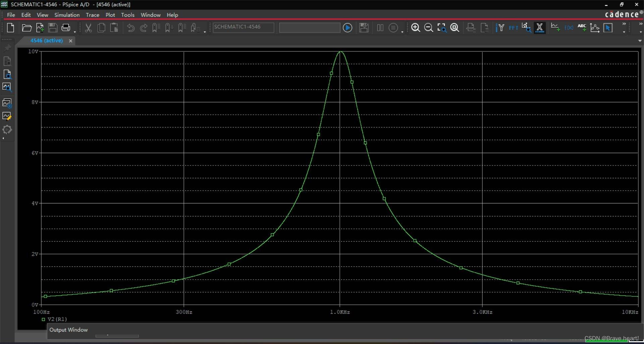Toggle the FFT transform button

click(x=514, y=28)
